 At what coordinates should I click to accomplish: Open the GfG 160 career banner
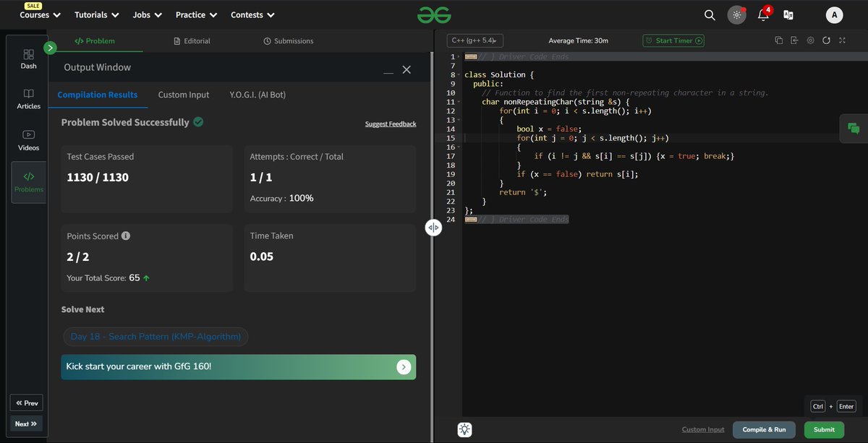(x=239, y=367)
